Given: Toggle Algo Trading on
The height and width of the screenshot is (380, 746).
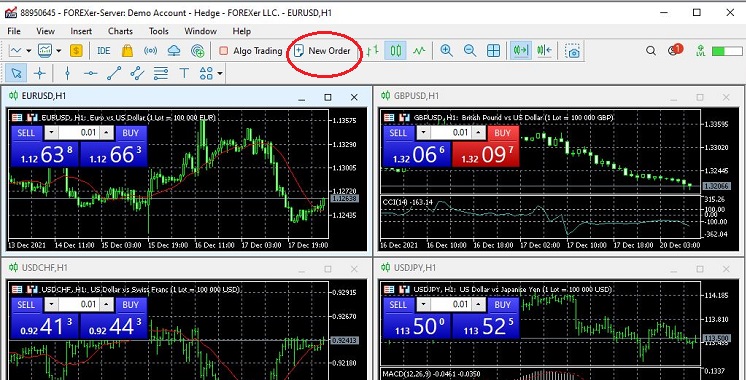Looking at the screenshot, I should tap(250, 50).
